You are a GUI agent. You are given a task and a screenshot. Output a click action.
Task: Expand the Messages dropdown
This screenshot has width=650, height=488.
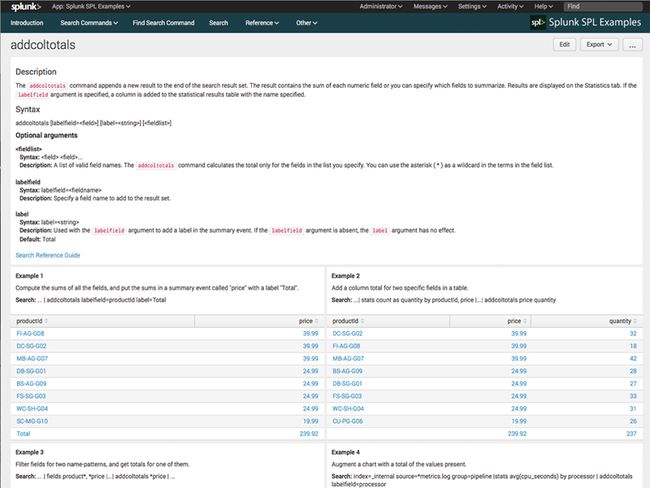(x=430, y=7)
